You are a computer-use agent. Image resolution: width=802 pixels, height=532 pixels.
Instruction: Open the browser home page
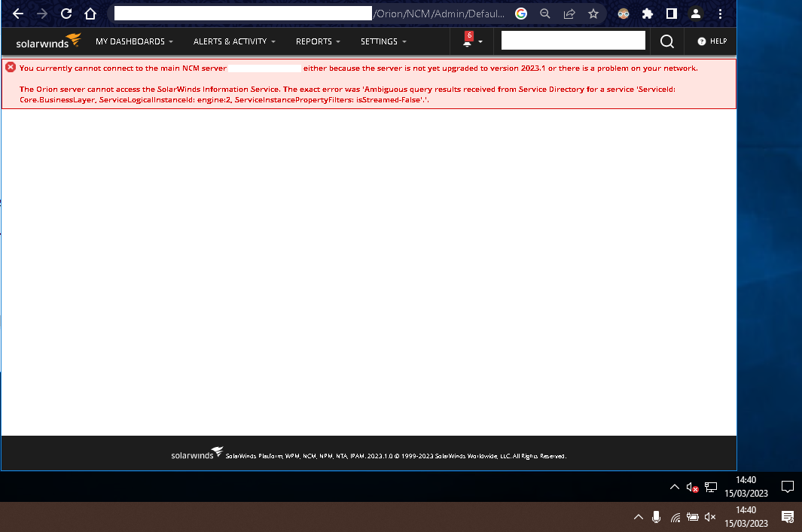point(90,14)
